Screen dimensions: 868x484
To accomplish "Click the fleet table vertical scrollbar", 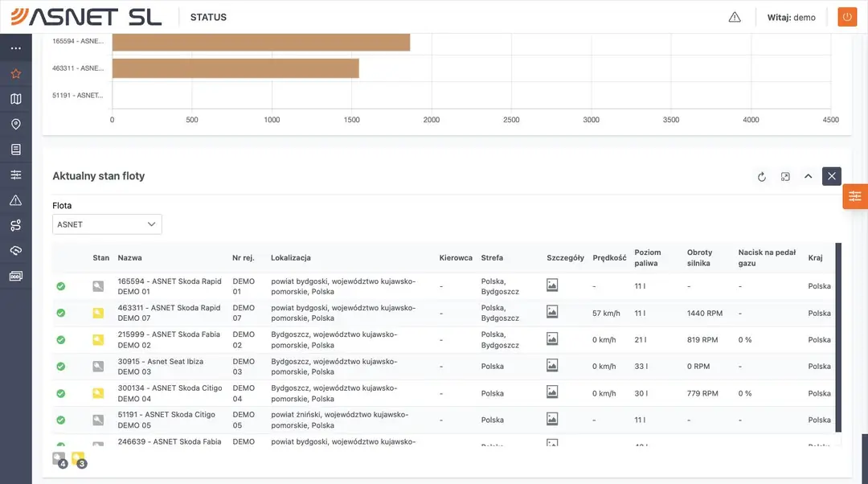I will (838, 337).
